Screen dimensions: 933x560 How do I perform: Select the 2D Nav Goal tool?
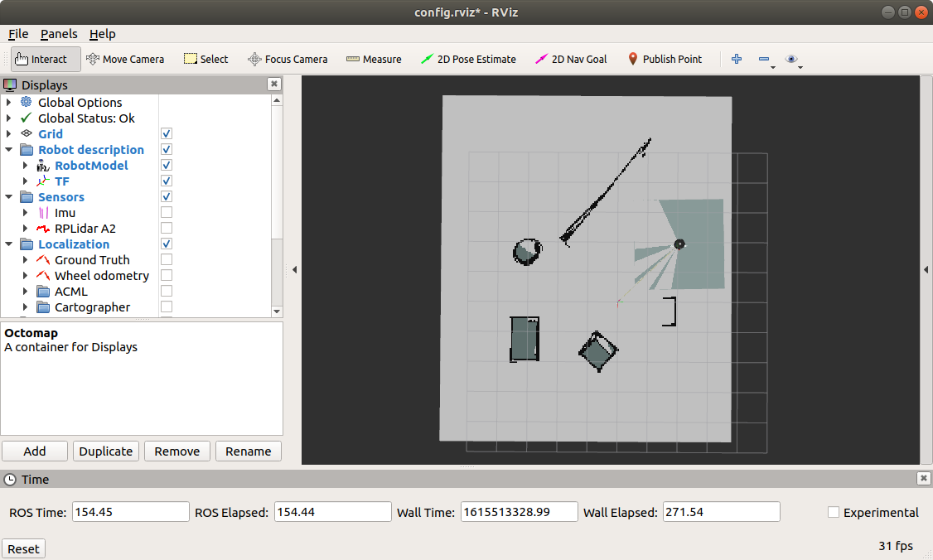tap(571, 59)
